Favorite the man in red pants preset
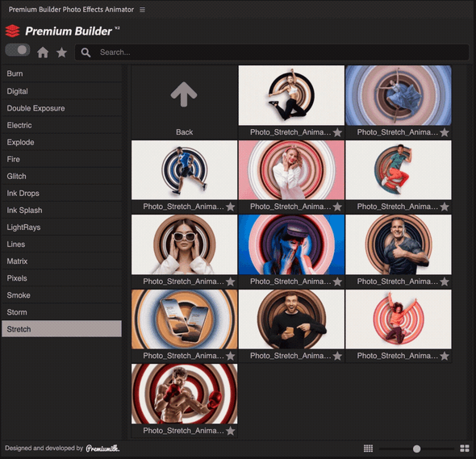The height and width of the screenshot is (459, 476). click(x=445, y=207)
